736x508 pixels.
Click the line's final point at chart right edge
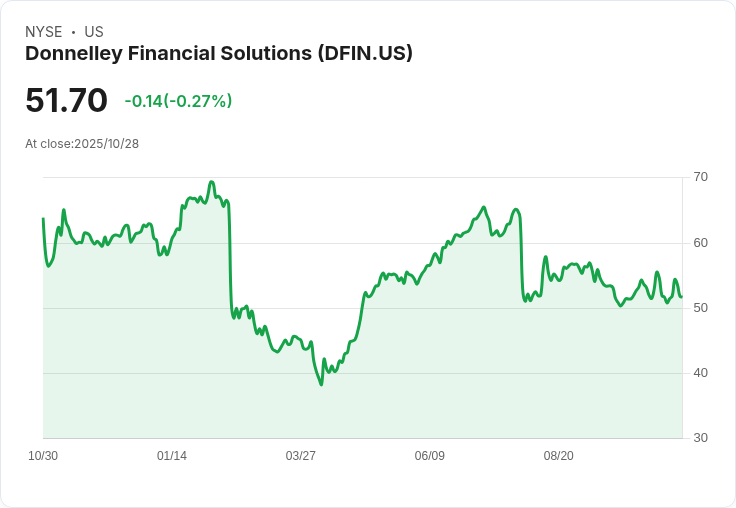[682, 297]
